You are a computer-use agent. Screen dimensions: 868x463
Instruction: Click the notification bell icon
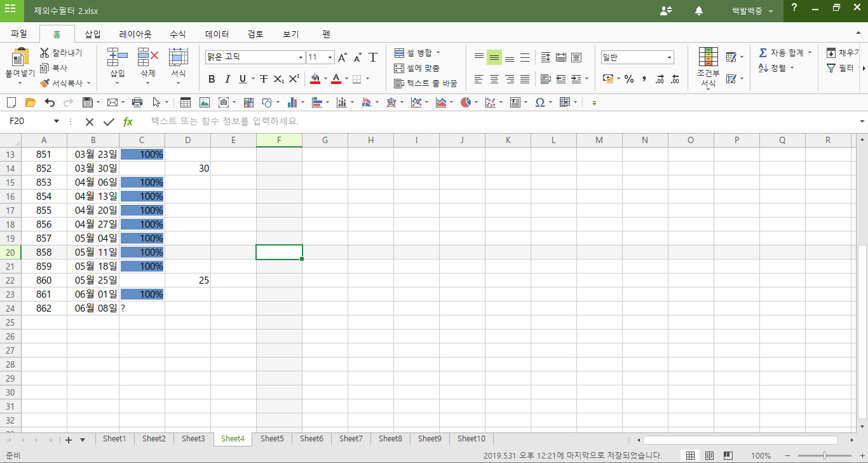(x=699, y=11)
